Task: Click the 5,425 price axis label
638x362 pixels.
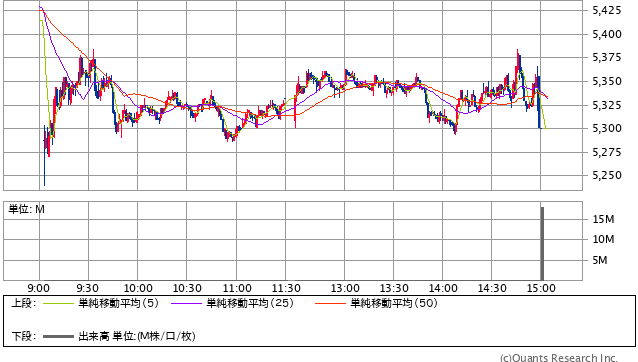Action: (x=607, y=11)
